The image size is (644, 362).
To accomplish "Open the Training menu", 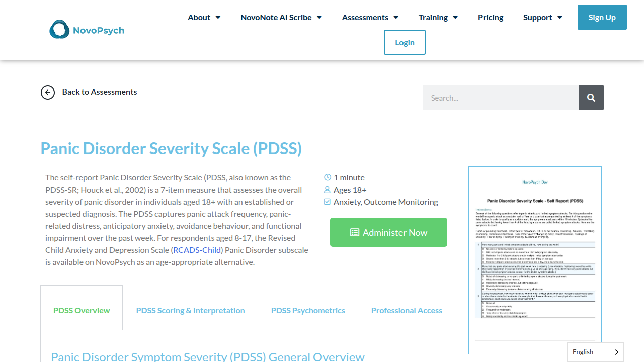I will (x=438, y=17).
